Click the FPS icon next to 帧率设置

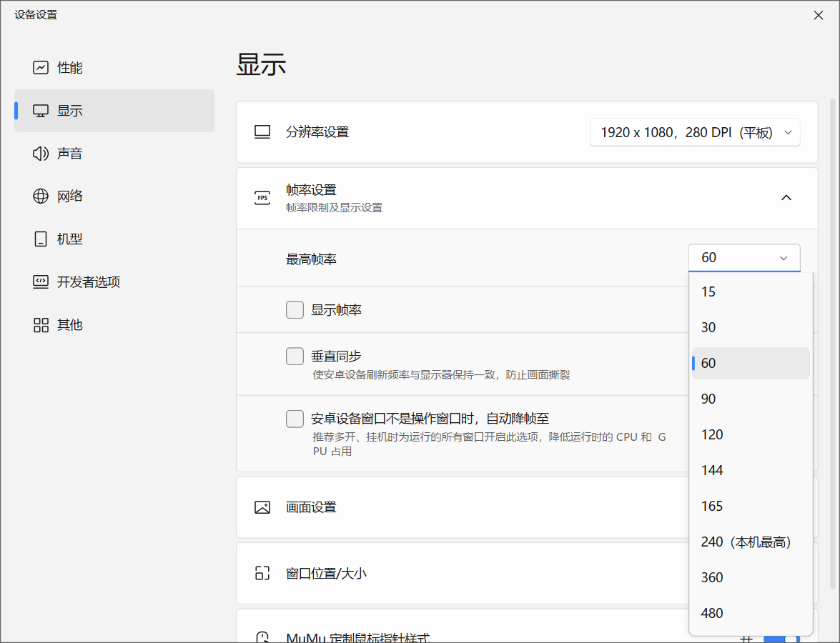262,198
